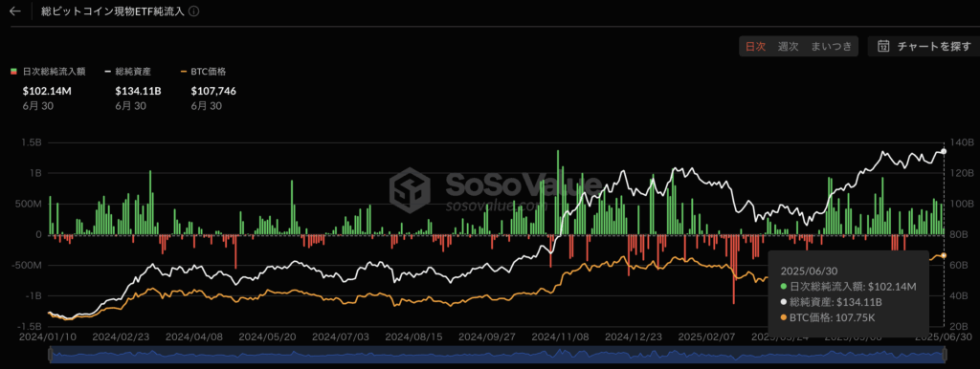Click the right handle of range slider
The image size is (980, 369).
[945, 355]
